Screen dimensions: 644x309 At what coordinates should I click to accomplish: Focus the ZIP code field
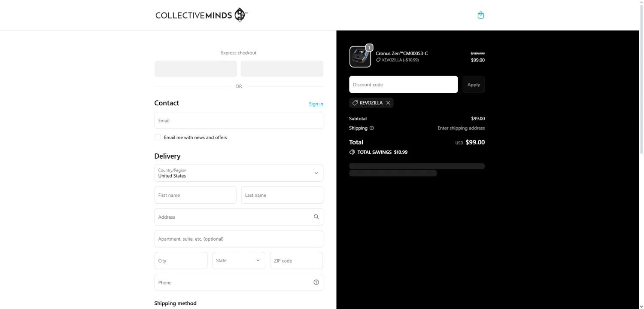pyautogui.click(x=296, y=260)
